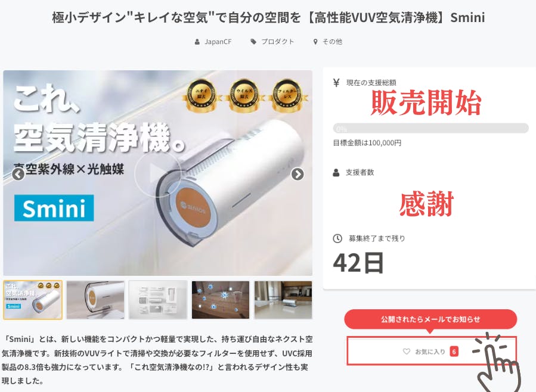This screenshot has height=392, width=536.
Task: Advance to next slide arrow
Action: click(x=298, y=174)
